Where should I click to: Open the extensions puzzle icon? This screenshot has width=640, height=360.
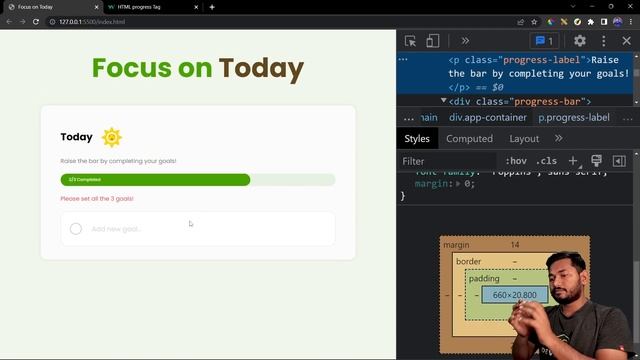(591, 22)
